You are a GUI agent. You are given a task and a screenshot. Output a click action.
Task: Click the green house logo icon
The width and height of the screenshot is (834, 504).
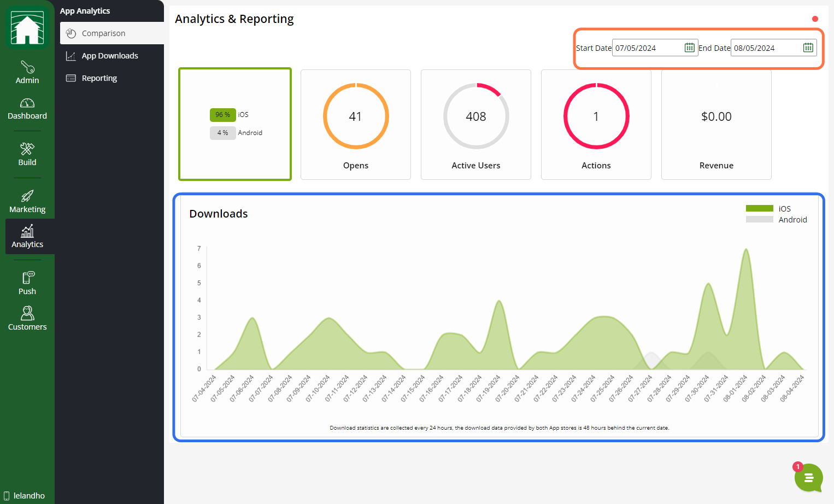[x=27, y=27]
